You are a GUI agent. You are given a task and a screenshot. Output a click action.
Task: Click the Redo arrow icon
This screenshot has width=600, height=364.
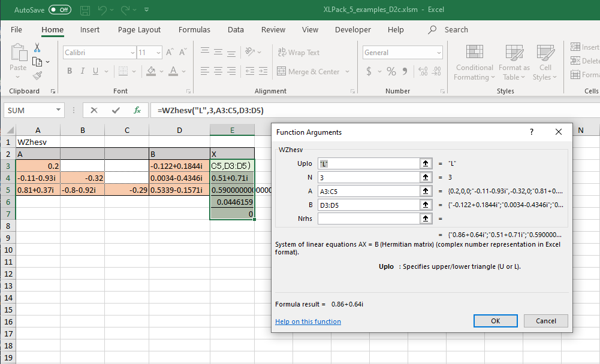(125, 10)
